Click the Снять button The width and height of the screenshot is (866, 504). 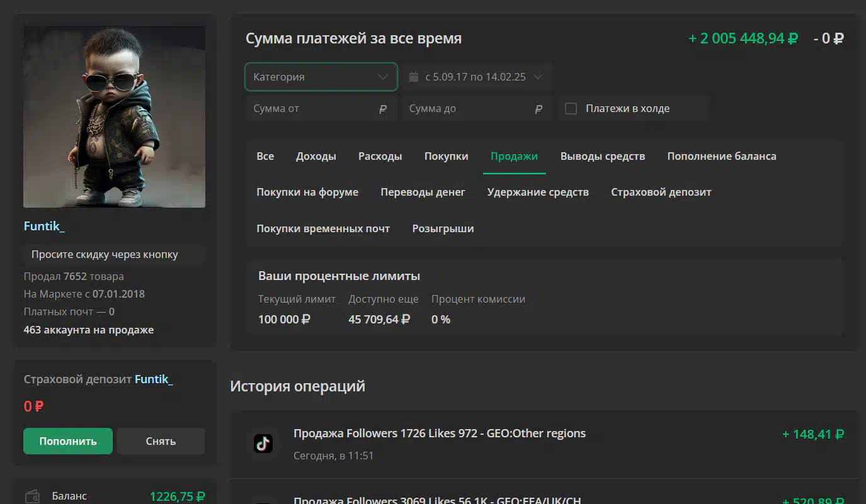[x=161, y=441]
